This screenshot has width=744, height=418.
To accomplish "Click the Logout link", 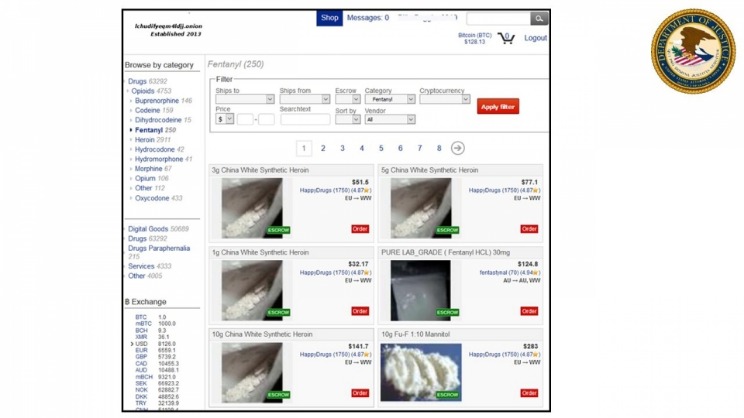I will click(535, 38).
